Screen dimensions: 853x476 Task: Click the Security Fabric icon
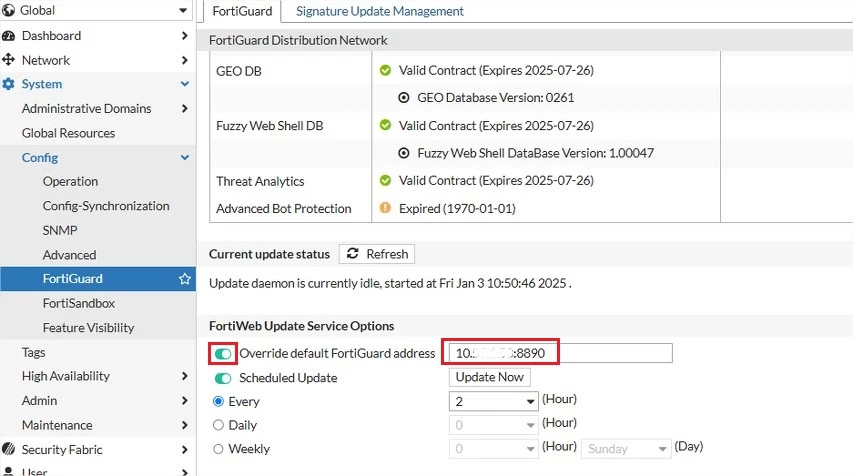pyautogui.click(x=8, y=449)
